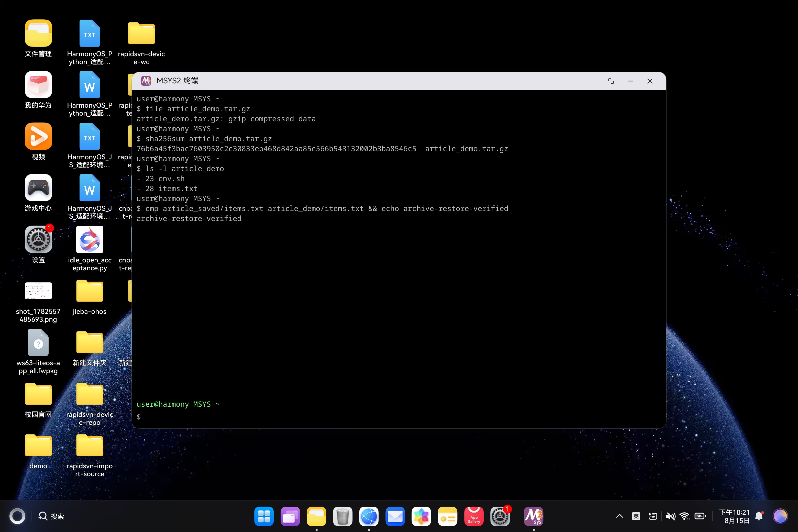
Task: Open the colorful gallery app in dock
Action: coord(422,516)
